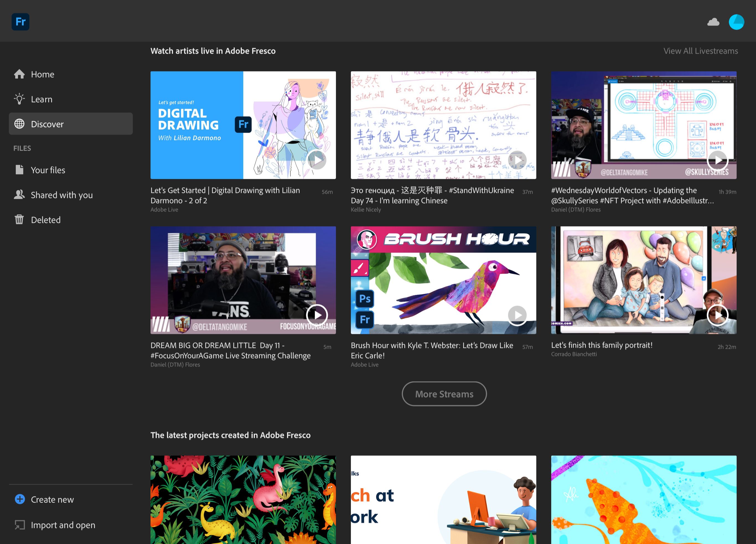This screenshot has height=544, width=756.
Task: Click the Shared with you people icon
Action: click(x=19, y=194)
